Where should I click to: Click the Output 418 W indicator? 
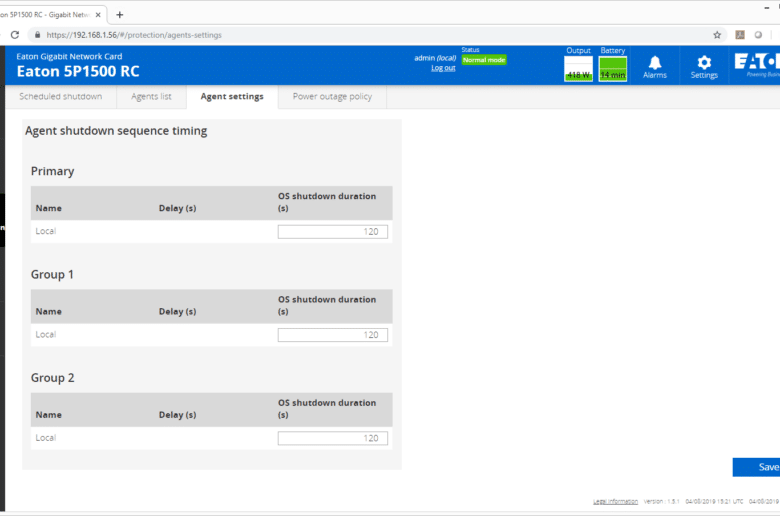click(x=578, y=68)
